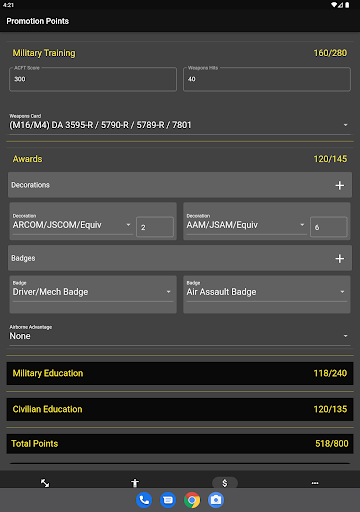
Task: Expand the Military Education section
Action: coord(180,373)
